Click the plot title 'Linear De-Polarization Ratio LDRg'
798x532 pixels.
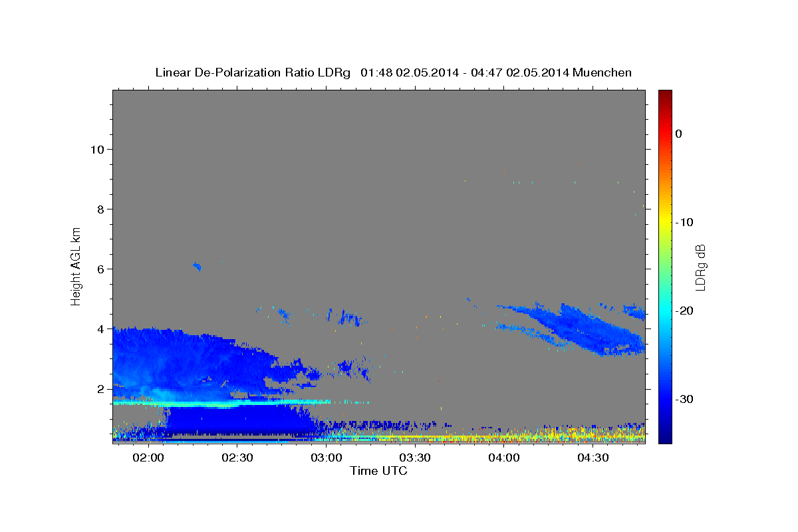tap(253, 72)
